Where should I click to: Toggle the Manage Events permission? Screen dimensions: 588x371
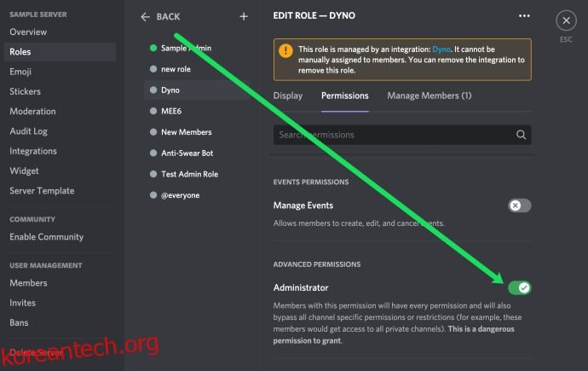(519, 206)
